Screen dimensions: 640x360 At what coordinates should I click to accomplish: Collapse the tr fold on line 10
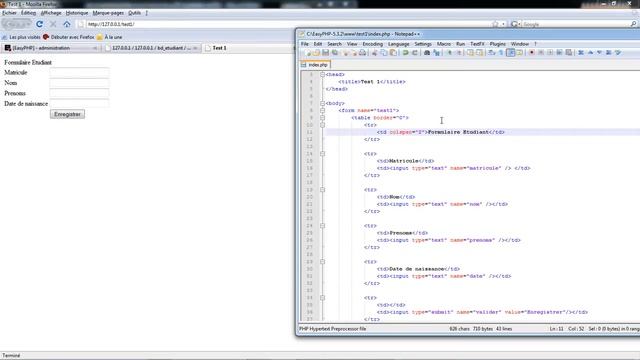click(322, 125)
